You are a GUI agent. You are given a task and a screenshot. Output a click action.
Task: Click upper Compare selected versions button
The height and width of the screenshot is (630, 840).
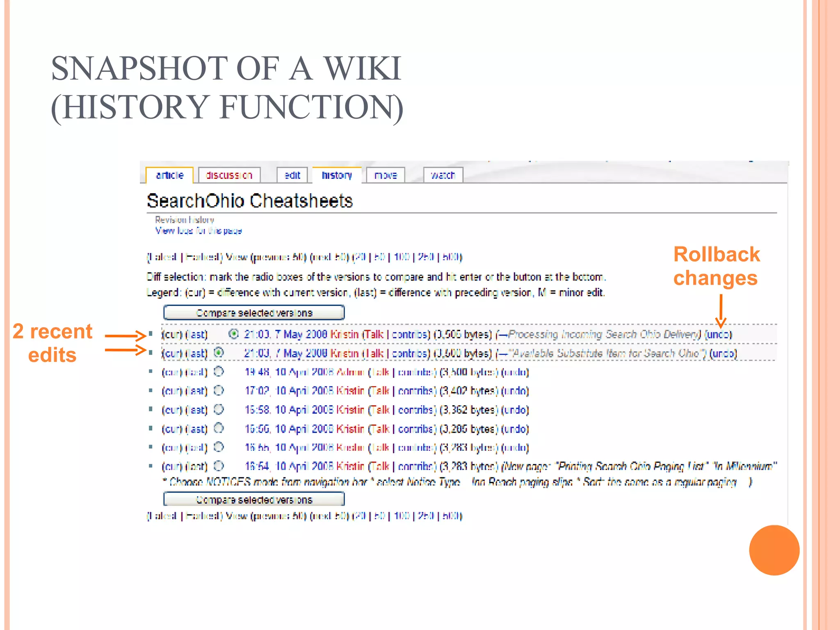(254, 313)
